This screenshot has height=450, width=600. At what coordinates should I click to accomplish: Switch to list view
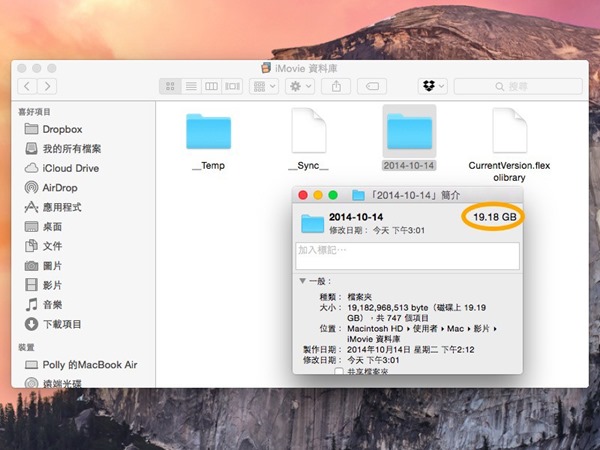(191, 86)
